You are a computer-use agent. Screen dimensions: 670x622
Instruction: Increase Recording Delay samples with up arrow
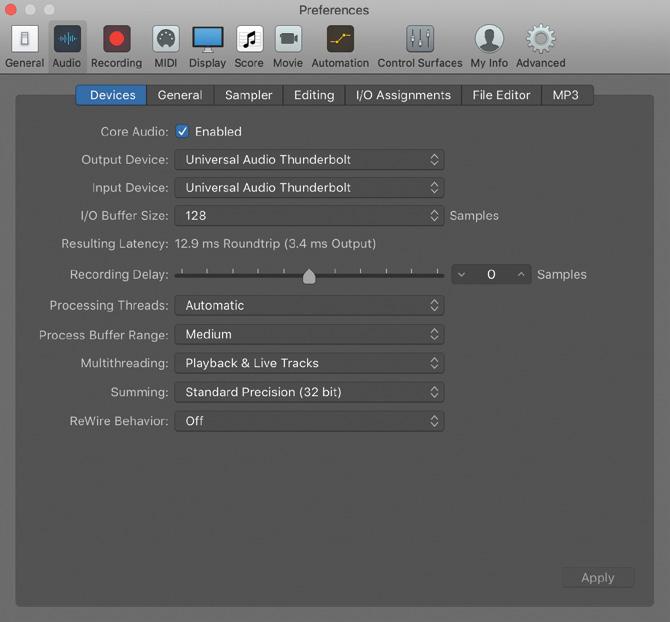[521, 274]
